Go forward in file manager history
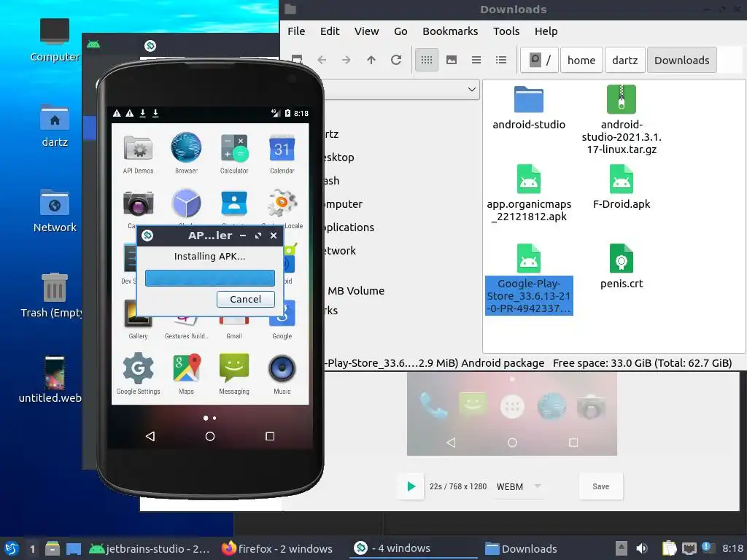 pyautogui.click(x=347, y=60)
